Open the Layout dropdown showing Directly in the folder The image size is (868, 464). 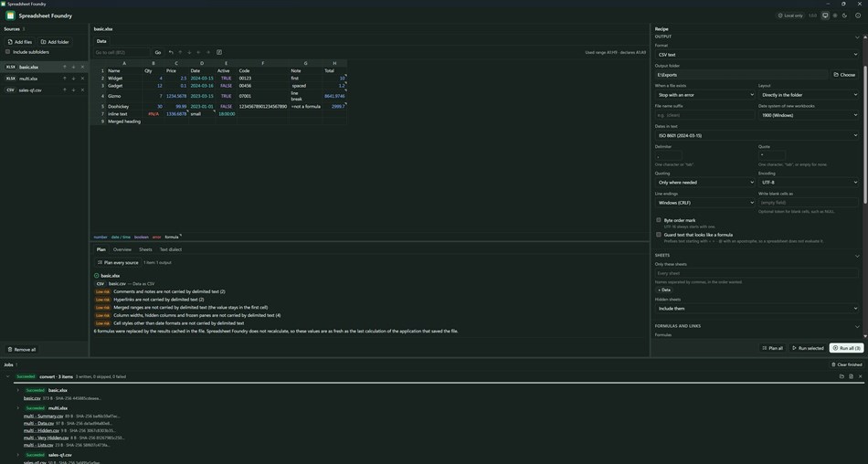coord(809,95)
